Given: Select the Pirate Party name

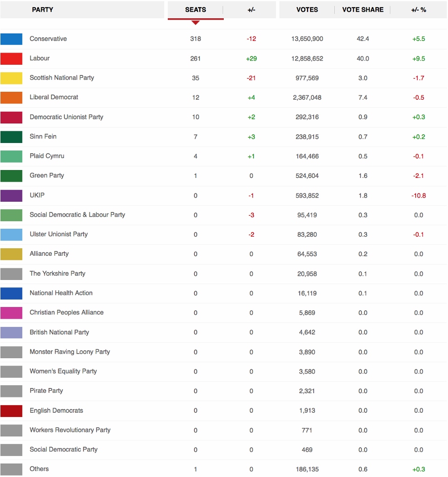Looking at the screenshot, I should [46, 390].
